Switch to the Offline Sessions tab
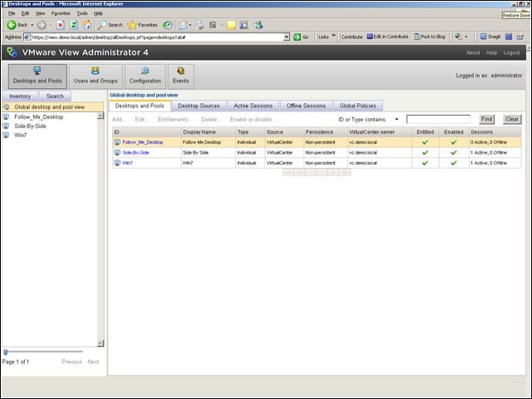Screen dimensions: 532x399 pyautogui.click(x=306, y=106)
